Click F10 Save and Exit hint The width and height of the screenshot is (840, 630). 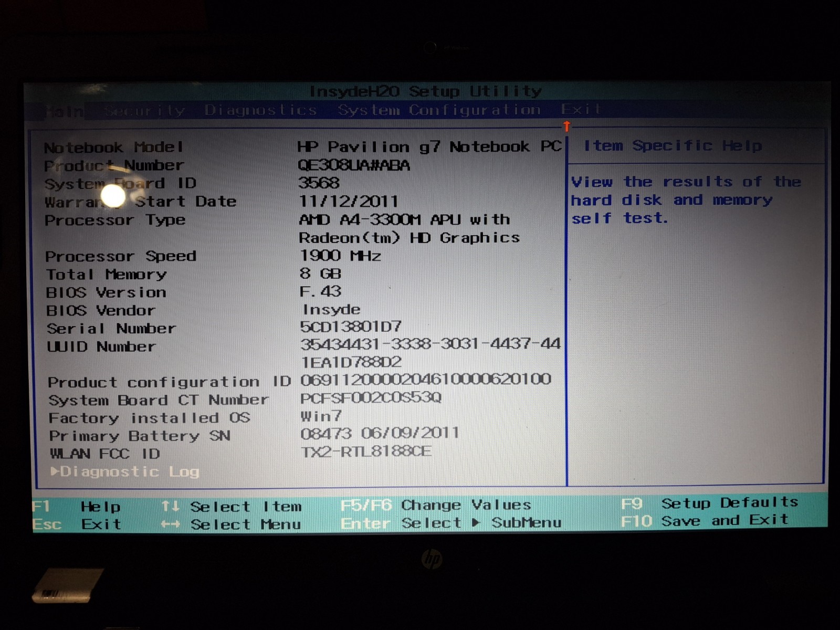[705, 521]
